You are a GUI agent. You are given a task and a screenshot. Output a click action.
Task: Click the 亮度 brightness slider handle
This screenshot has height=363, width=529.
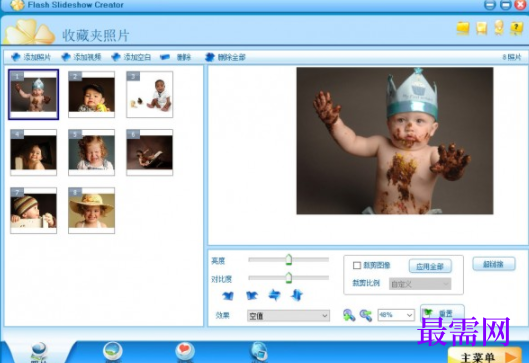[x=288, y=259]
